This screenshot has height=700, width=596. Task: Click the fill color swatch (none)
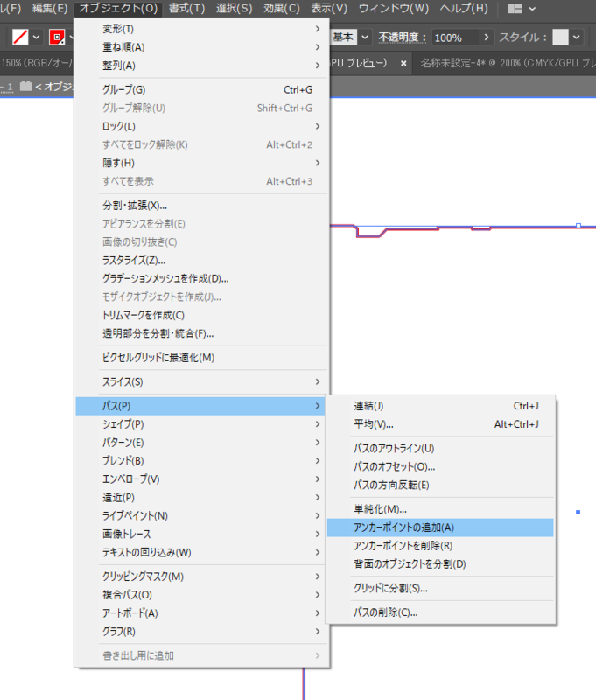click(x=20, y=37)
